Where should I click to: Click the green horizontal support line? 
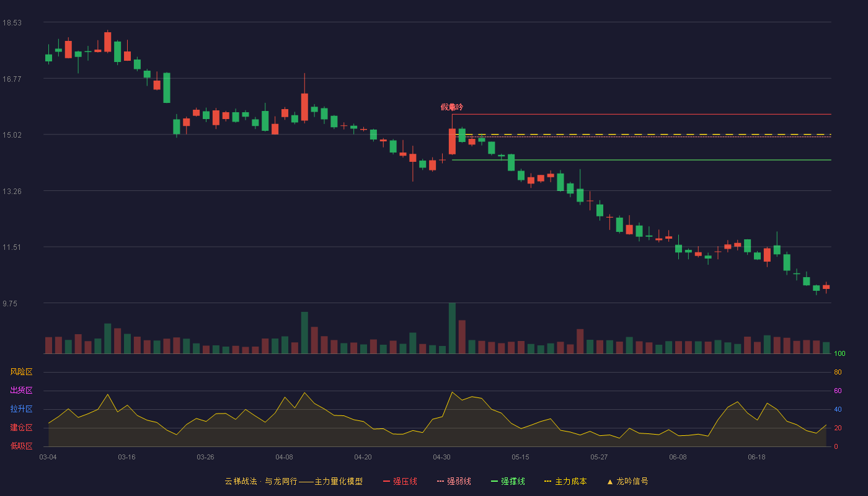click(x=642, y=160)
